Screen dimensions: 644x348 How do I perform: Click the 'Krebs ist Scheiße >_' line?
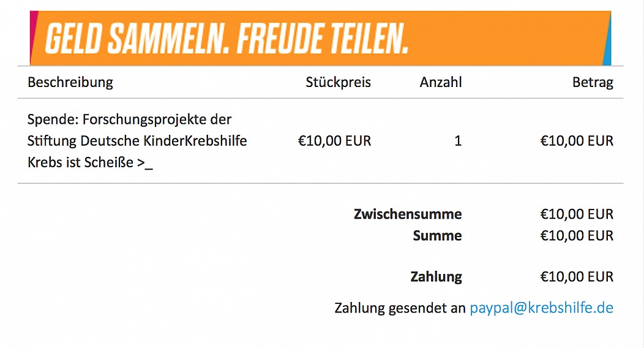[90, 162]
